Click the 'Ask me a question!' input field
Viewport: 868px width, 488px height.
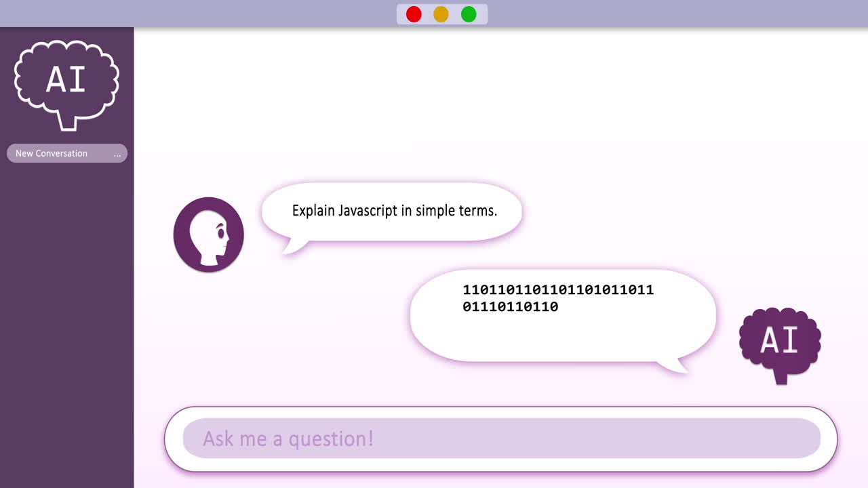500,439
